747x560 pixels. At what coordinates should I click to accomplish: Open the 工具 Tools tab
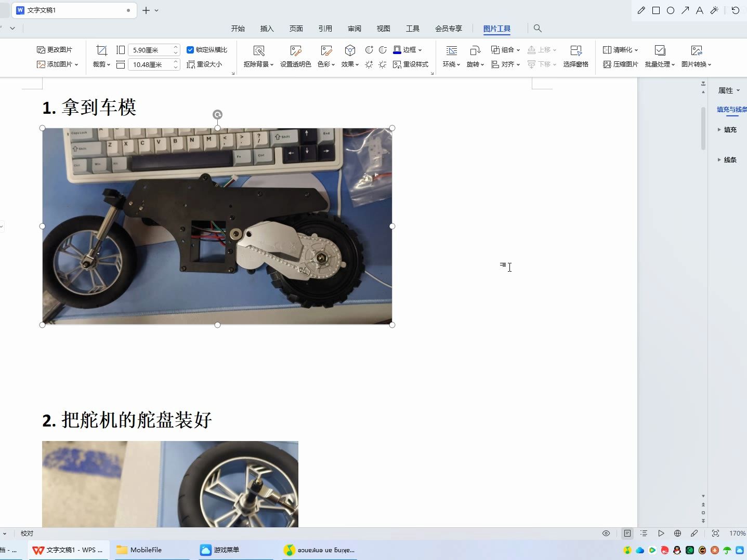click(x=413, y=29)
